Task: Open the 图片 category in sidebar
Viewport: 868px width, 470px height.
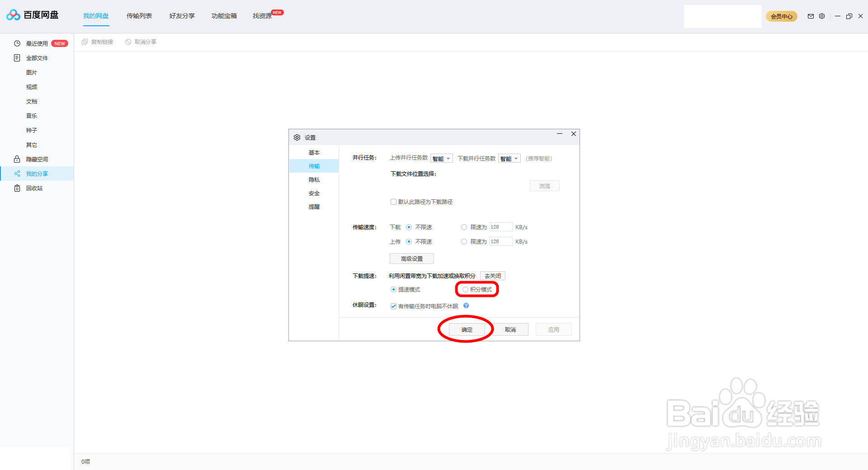Action: click(32, 72)
